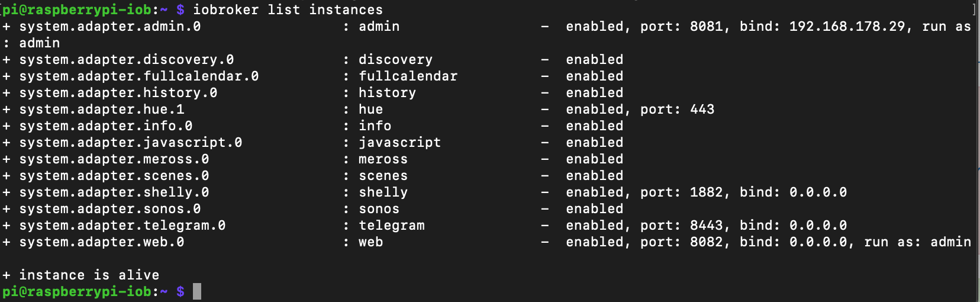Screen dimensions: 980x302
Task: Click port 443 in the hue row
Action: click(x=702, y=109)
